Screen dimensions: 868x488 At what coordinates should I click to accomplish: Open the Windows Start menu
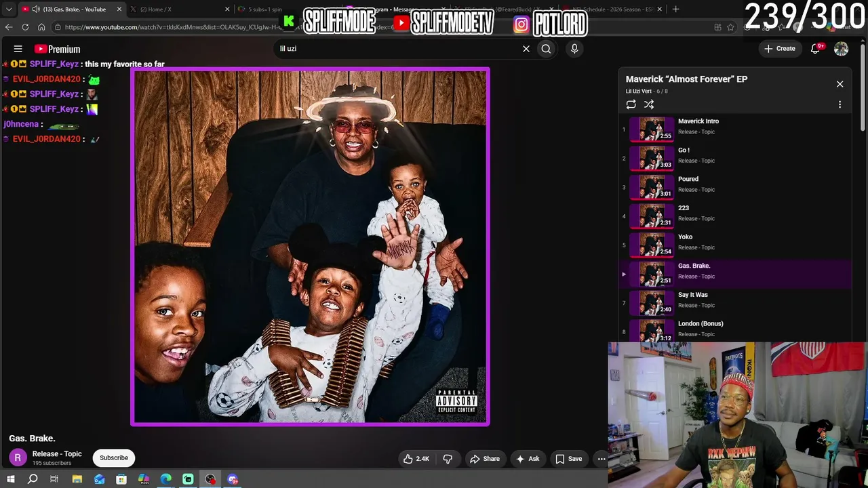click(10, 479)
